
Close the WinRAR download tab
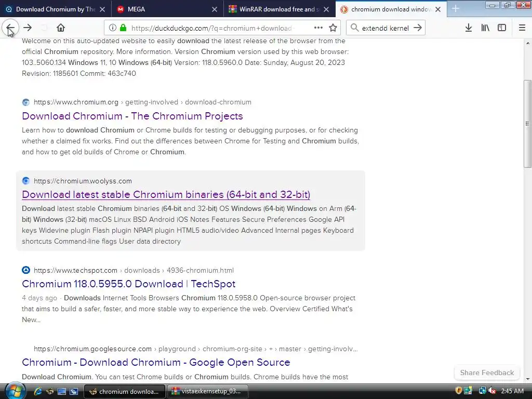pyautogui.click(x=326, y=9)
